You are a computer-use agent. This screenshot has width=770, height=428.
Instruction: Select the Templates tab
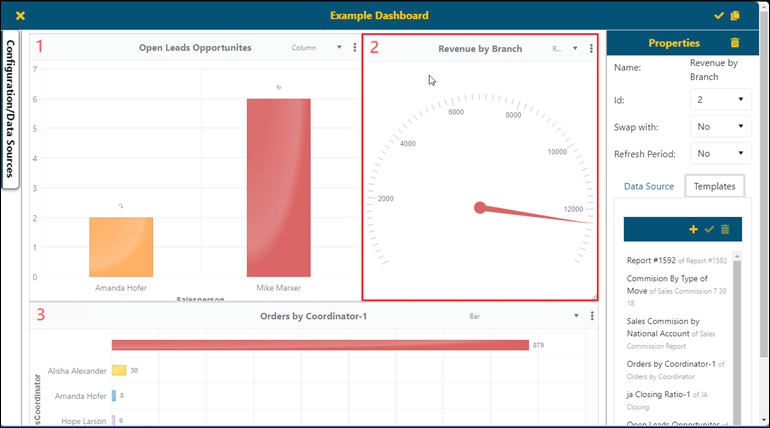click(x=714, y=187)
